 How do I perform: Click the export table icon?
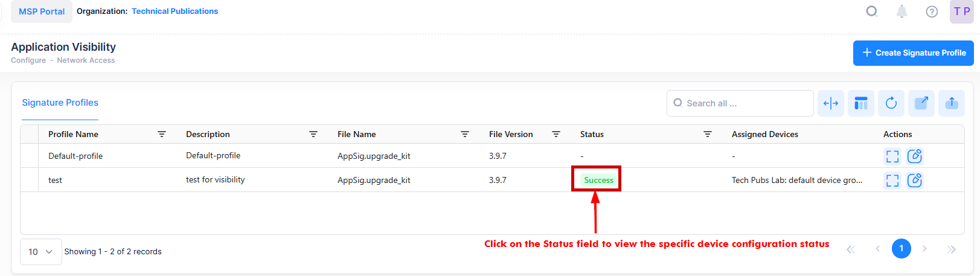[921, 103]
